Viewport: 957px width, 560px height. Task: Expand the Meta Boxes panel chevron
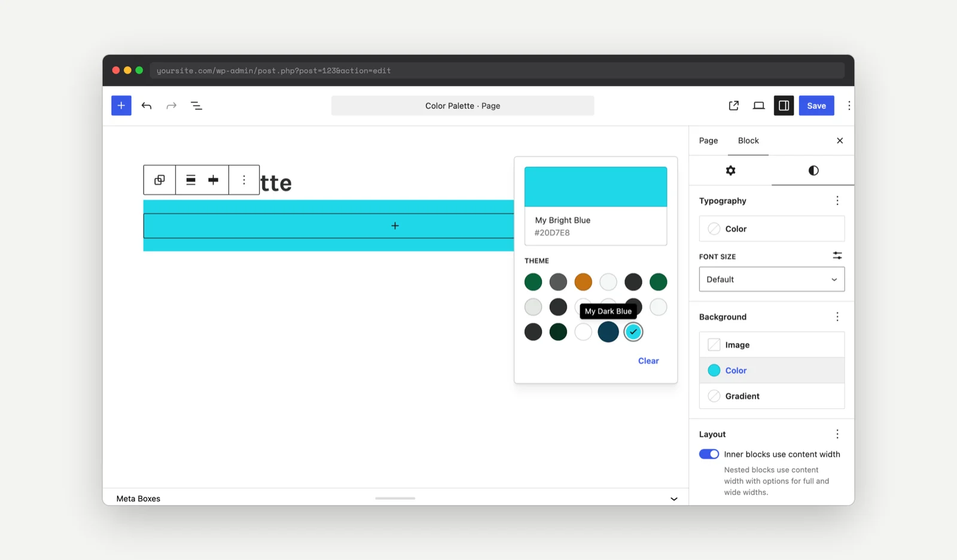[x=674, y=498]
